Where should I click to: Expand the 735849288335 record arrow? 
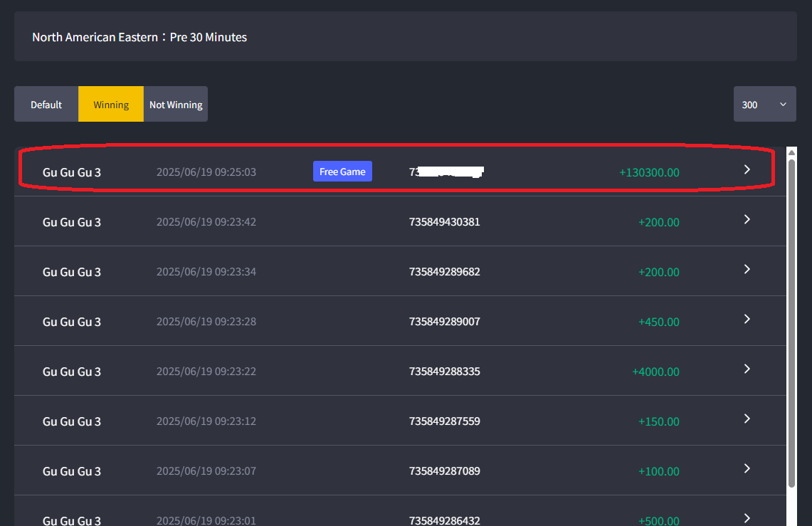point(747,369)
